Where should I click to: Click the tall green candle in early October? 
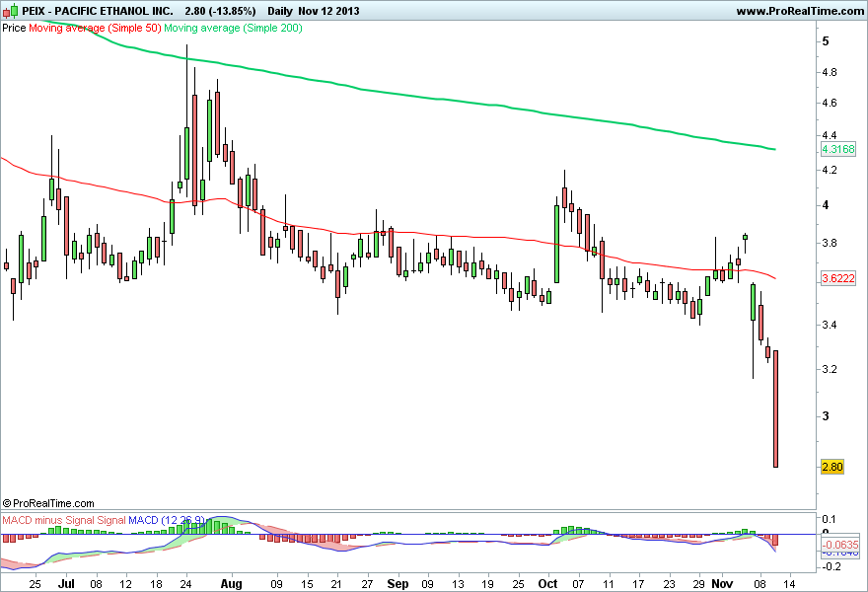556,244
